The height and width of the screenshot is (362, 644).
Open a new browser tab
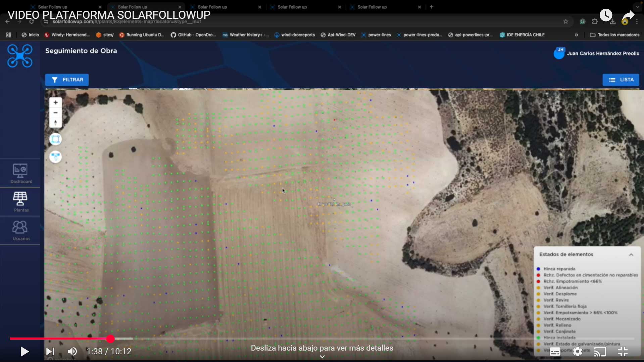coord(432,7)
